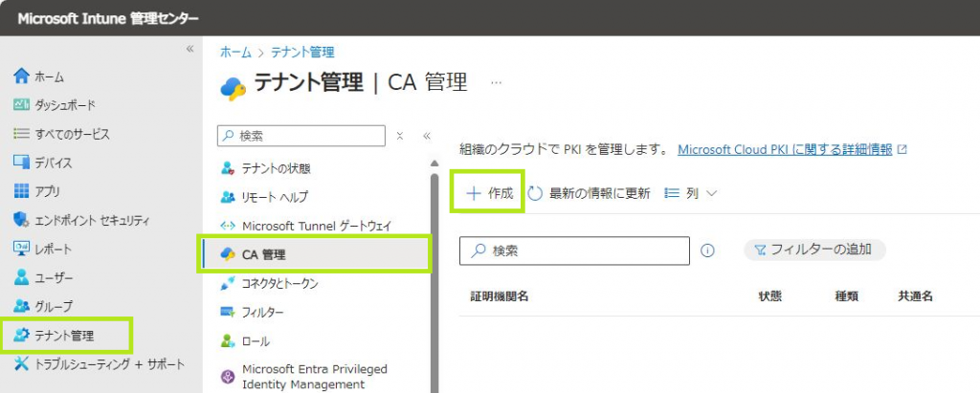Click the フィルター icon in submenu

pos(228,311)
